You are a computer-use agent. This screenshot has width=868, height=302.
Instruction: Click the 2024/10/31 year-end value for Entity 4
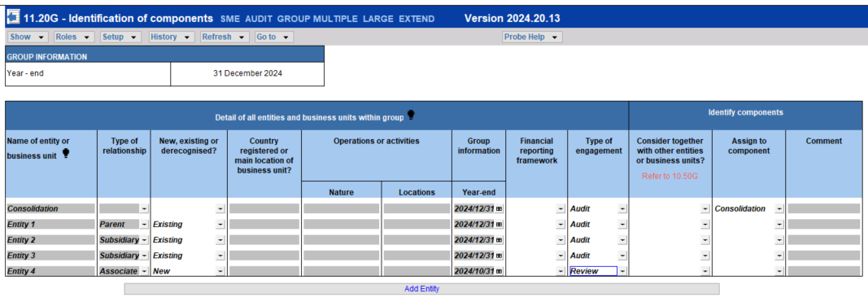[x=473, y=271]
